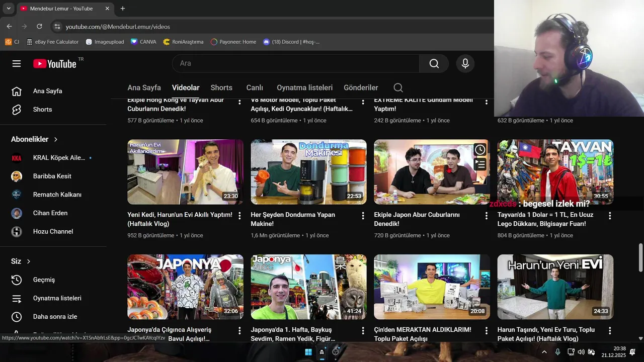Open notifications bell in taskbar

(632, 352)
